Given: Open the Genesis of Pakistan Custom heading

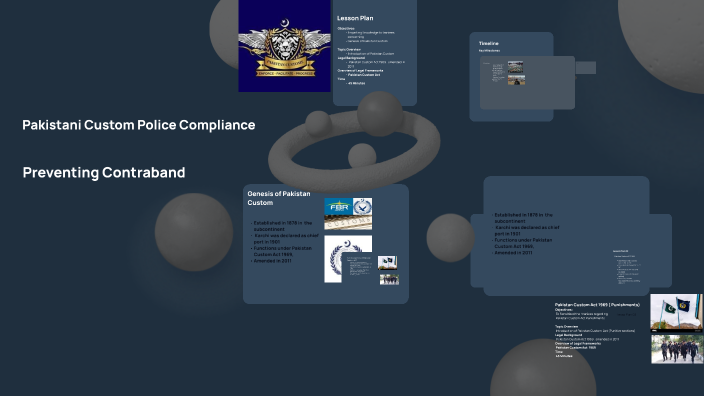Looking at the screenshot, I should click(279, 198).
